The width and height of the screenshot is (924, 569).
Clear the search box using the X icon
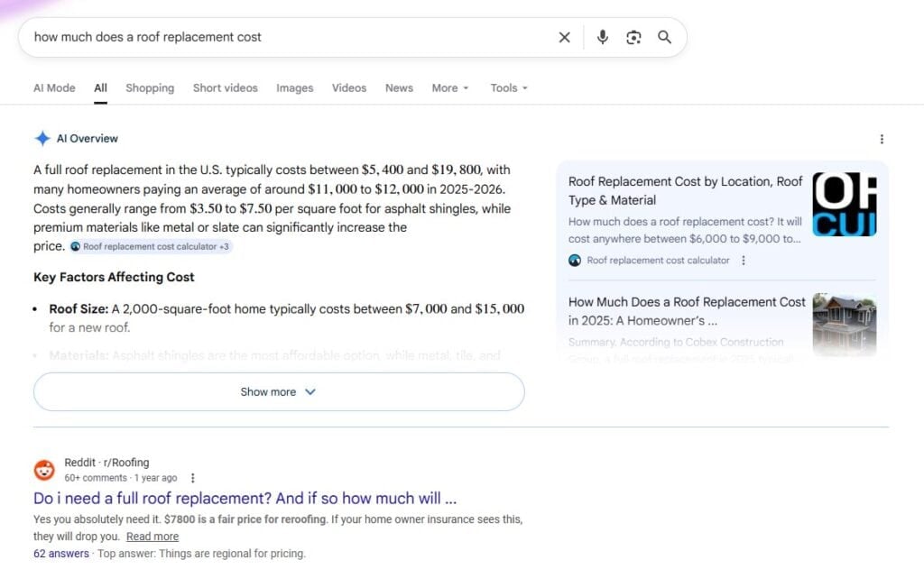tap(565, 37)
